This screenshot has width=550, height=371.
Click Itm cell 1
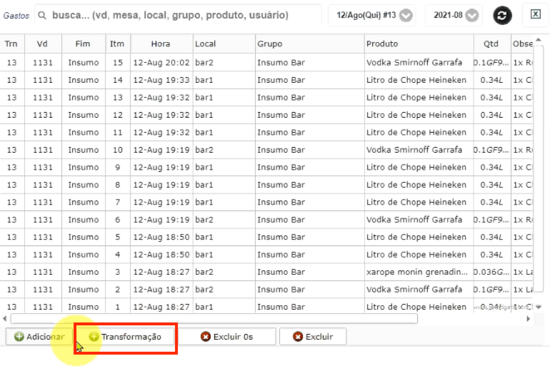click(118, 307)
